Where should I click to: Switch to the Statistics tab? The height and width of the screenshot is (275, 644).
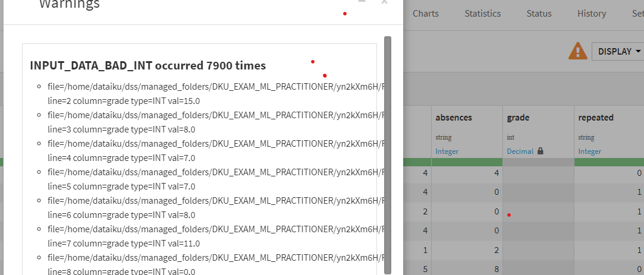pyautogui.click(x=483, y=14)
